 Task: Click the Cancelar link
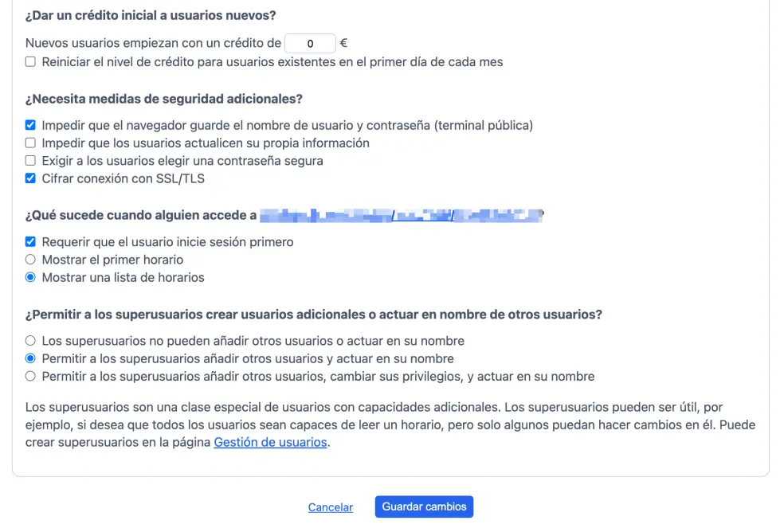tap(330, 507)
